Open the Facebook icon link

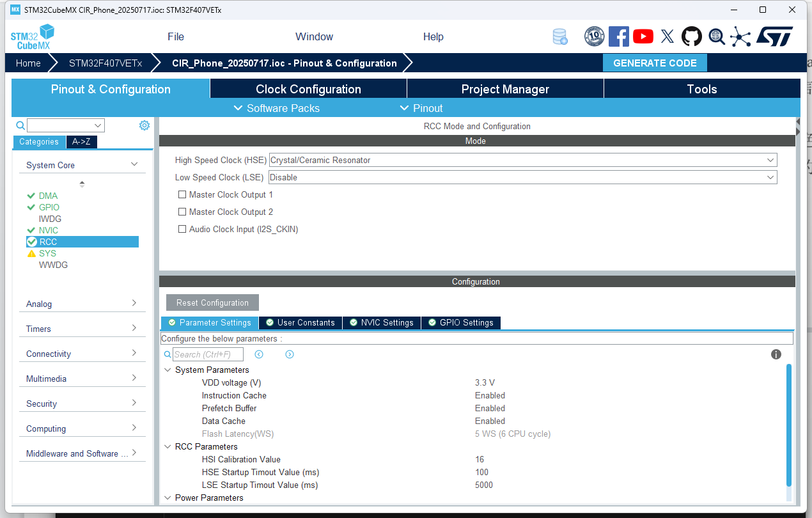coord(619,36)
